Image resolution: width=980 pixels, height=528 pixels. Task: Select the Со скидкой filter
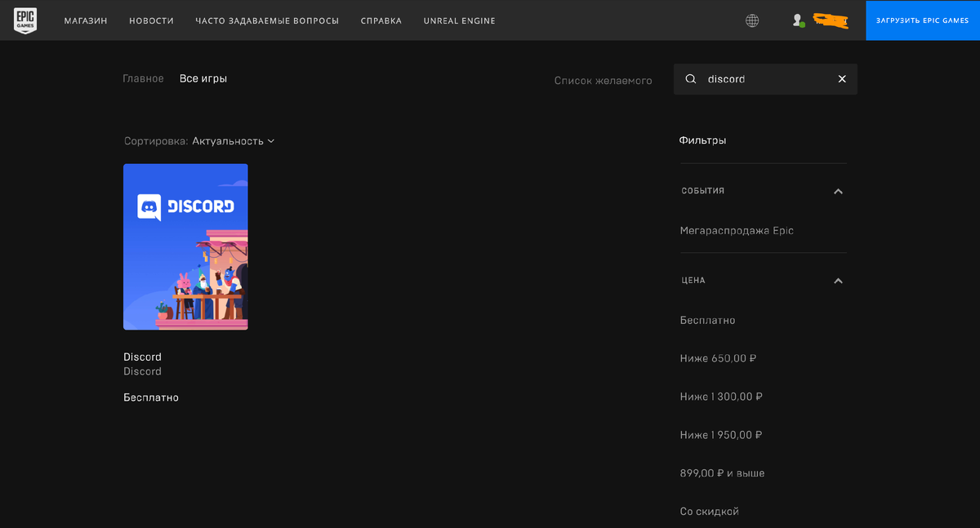click(x=709, y=512)
